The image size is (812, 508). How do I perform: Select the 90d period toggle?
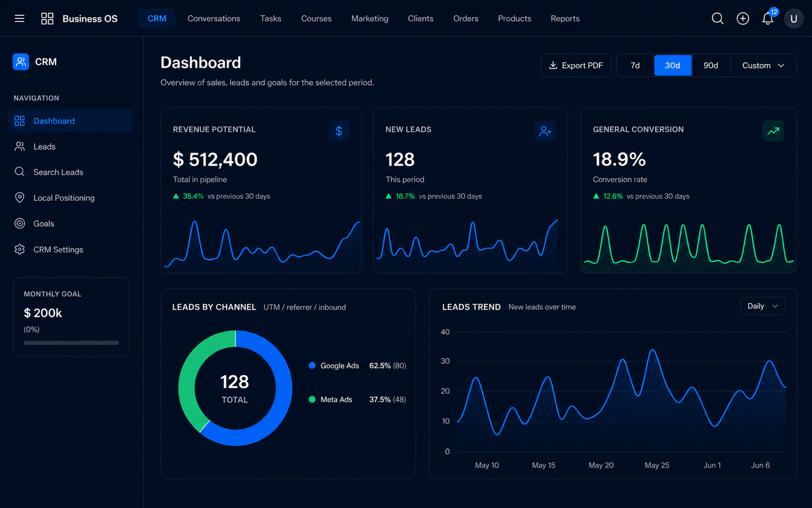710,66
